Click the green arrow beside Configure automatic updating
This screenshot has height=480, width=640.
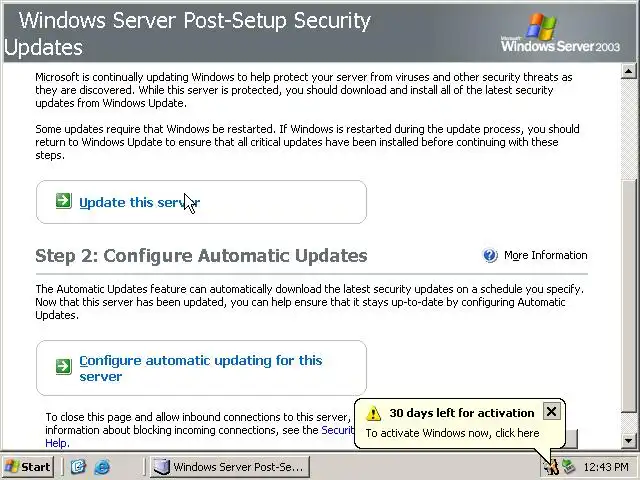[63, 367]
